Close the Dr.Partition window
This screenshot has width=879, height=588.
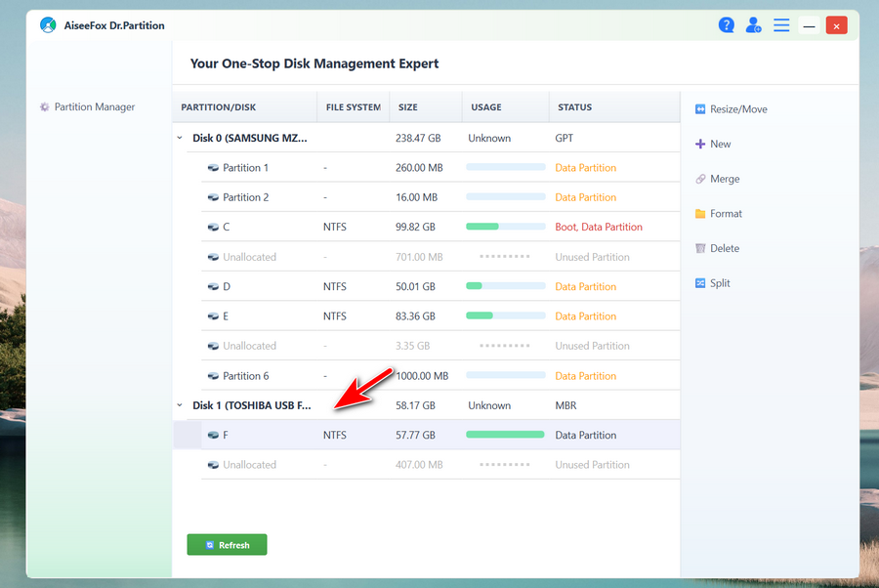(836, 25)
